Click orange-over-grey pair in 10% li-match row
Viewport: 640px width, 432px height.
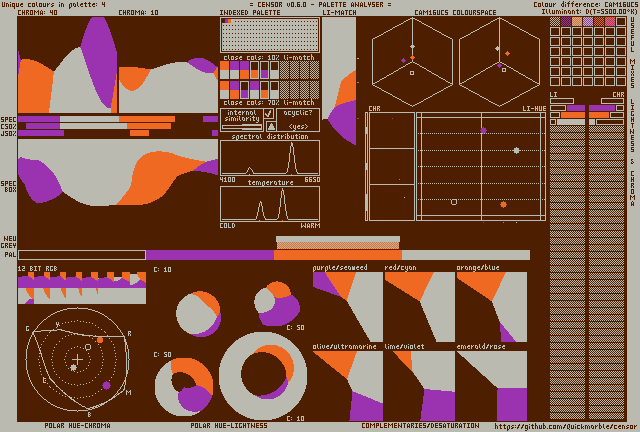pyautogui.click(x=224, y=70)
